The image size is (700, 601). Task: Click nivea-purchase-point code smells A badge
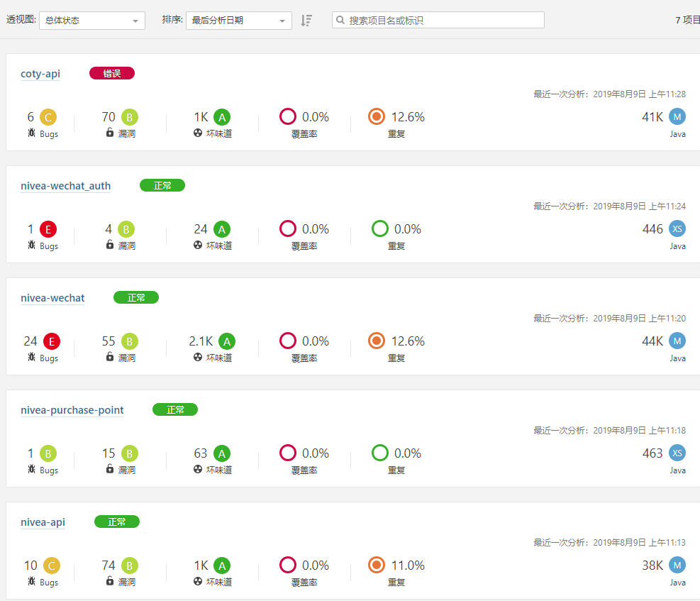tap(223, 453)
